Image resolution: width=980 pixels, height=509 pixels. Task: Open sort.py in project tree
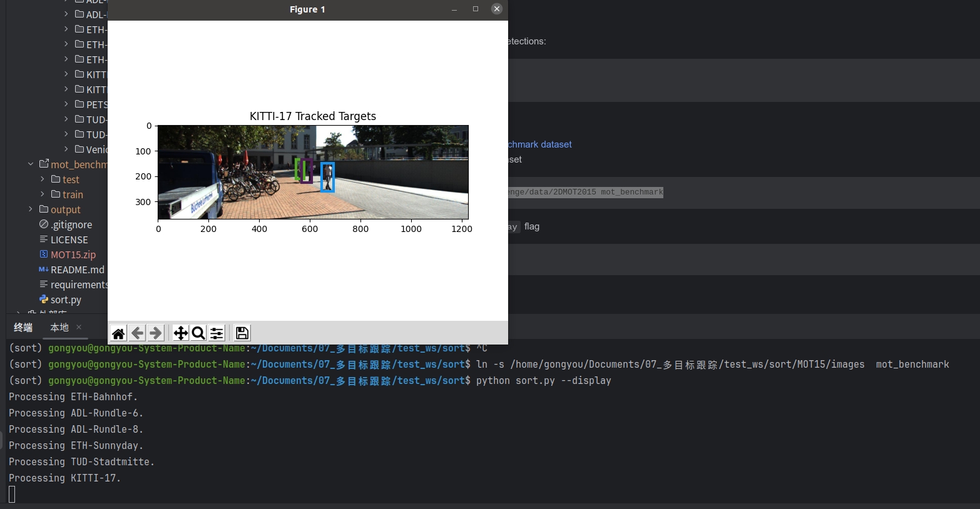[x=60, y=300]
